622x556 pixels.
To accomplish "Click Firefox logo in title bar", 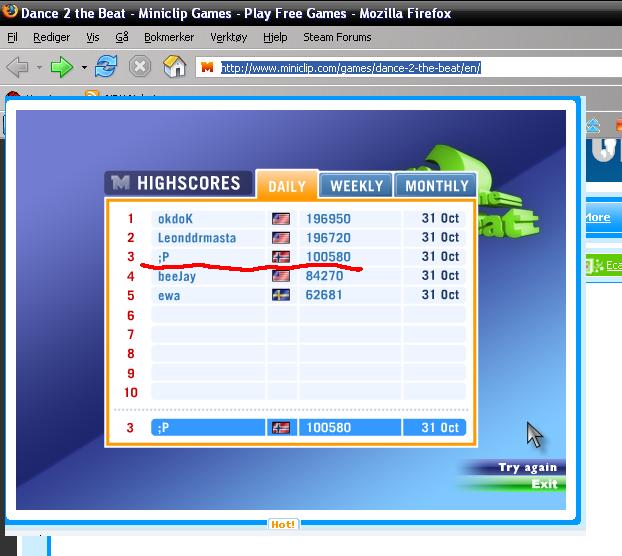I will click(10, 11).
